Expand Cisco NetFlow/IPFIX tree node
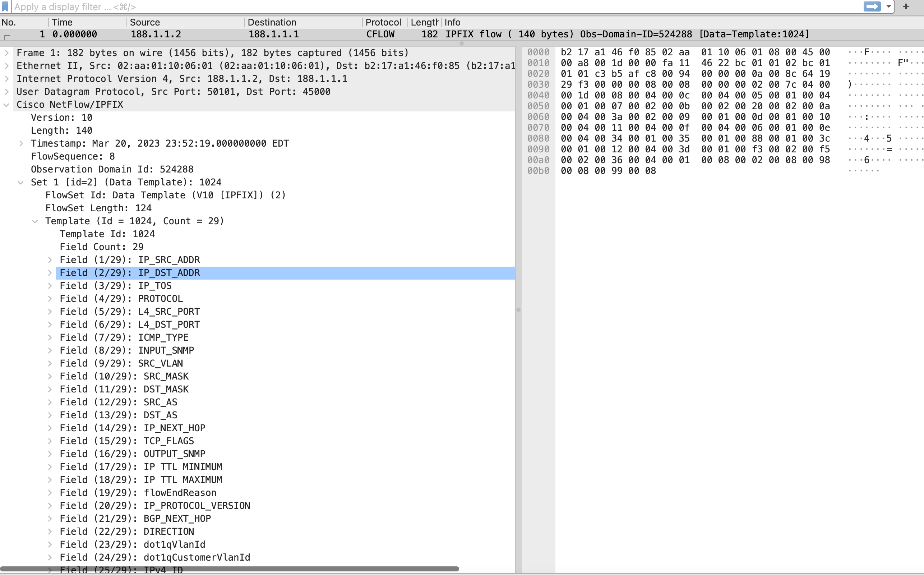Viewport: 924px width, 575px height. click(7, 105)
